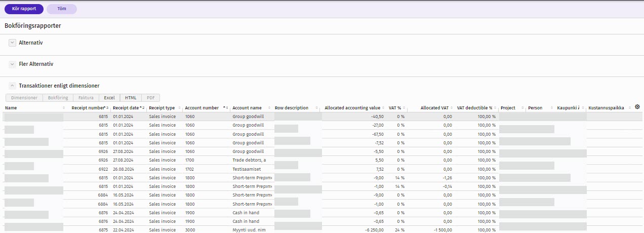This screenshot has height=233, width=644.
Task: Clear the form with Töm button
Action: [x=62, y=9]
